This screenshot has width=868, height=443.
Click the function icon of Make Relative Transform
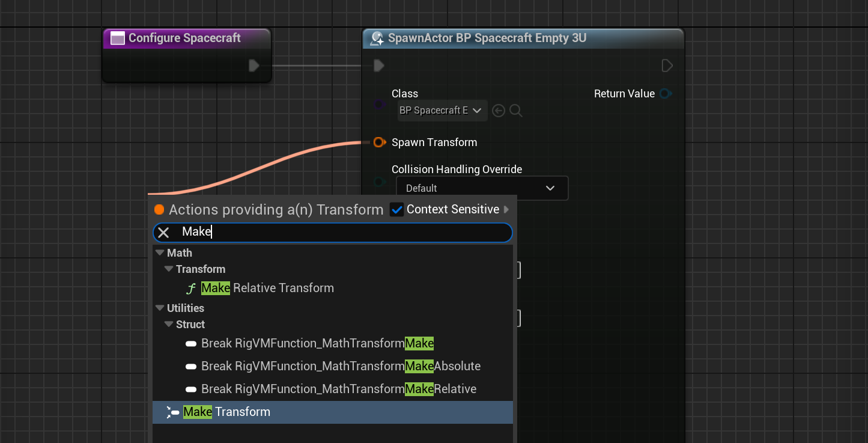tap(191, 289)
